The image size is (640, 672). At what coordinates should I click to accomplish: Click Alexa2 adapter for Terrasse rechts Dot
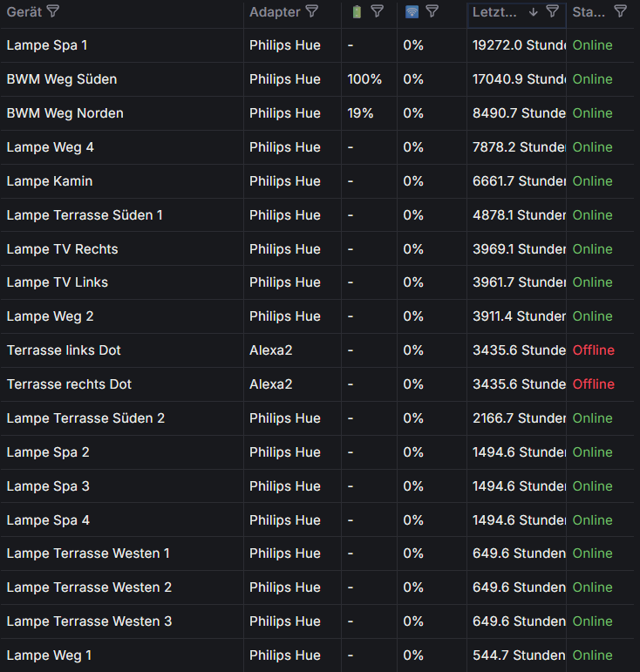270,384
